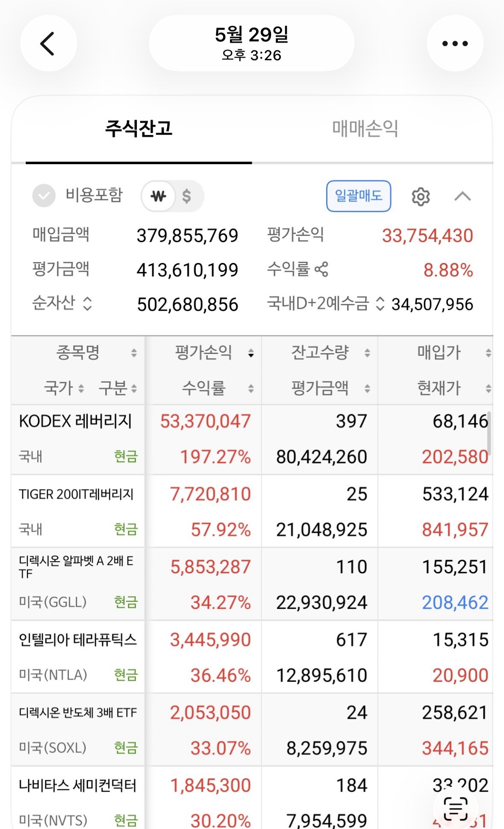This screenshot has height=829, width=504.
Task: Share the 수익률 via share icon
Action: pos(321,269)
